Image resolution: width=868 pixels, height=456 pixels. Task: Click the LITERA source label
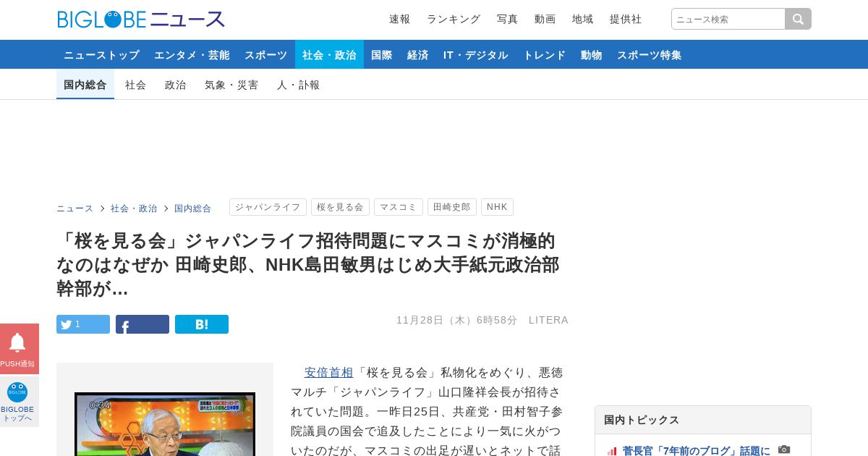pyautogui.click(x=549, y=320)
